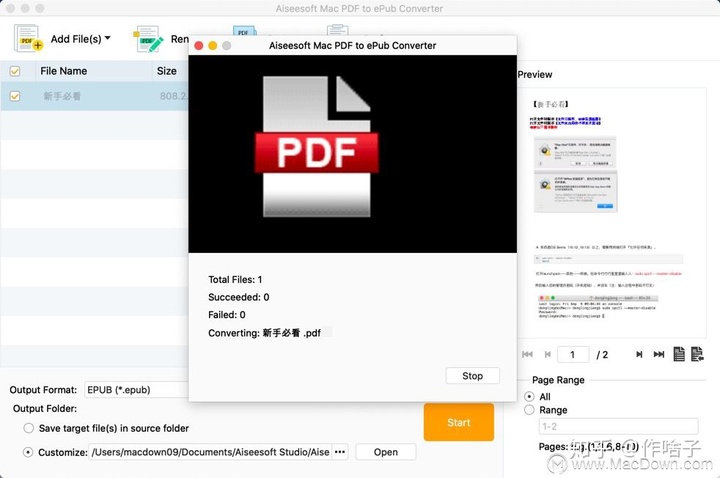Click the Add File(s) PDF icon
The height and width of the screenshot is (478, 720).
click(x=28, y=38)
